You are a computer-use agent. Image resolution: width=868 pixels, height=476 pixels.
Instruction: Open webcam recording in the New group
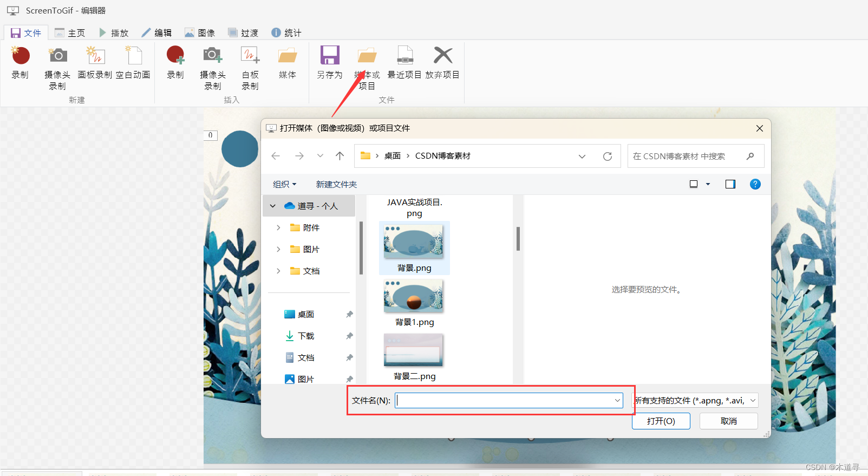[x=57, y=68]
